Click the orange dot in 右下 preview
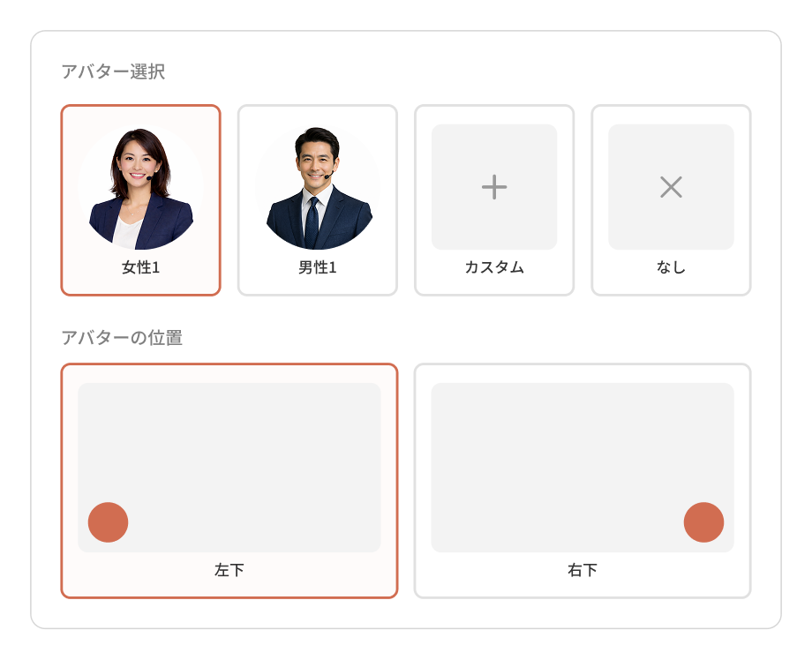 tap(704, 523)
